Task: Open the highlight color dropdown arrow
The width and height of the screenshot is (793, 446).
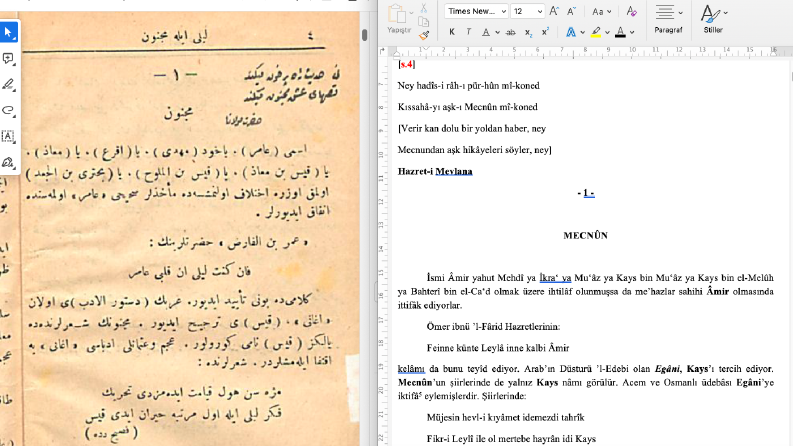Action: pyautogui.click(x=607, y=32)
